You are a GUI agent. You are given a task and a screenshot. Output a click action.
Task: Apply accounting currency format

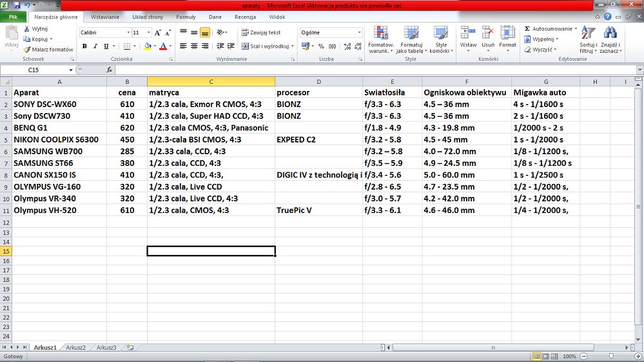click(x=305, y=46)
